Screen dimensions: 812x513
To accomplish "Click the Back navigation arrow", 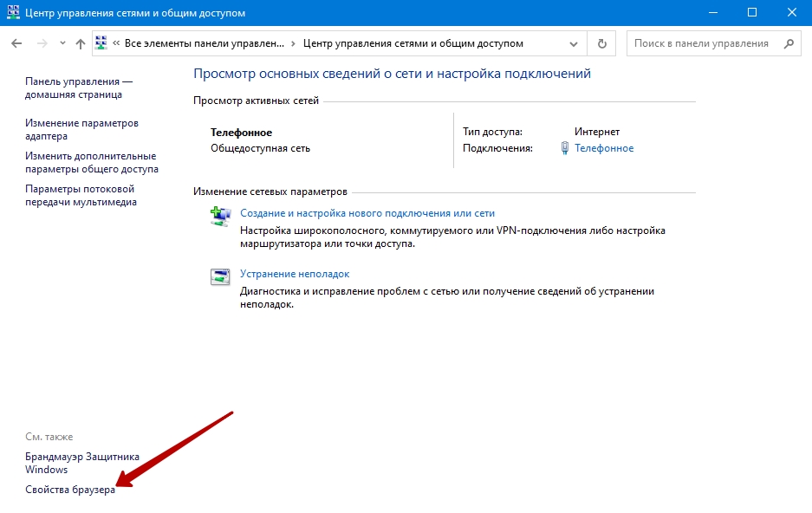I will pos(16,43).
